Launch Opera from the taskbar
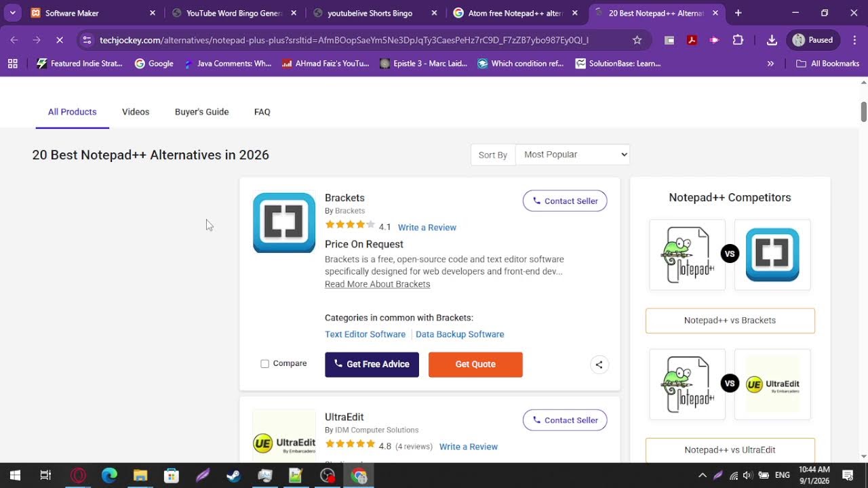The image size is (868, 488). [x=78, y=475]
